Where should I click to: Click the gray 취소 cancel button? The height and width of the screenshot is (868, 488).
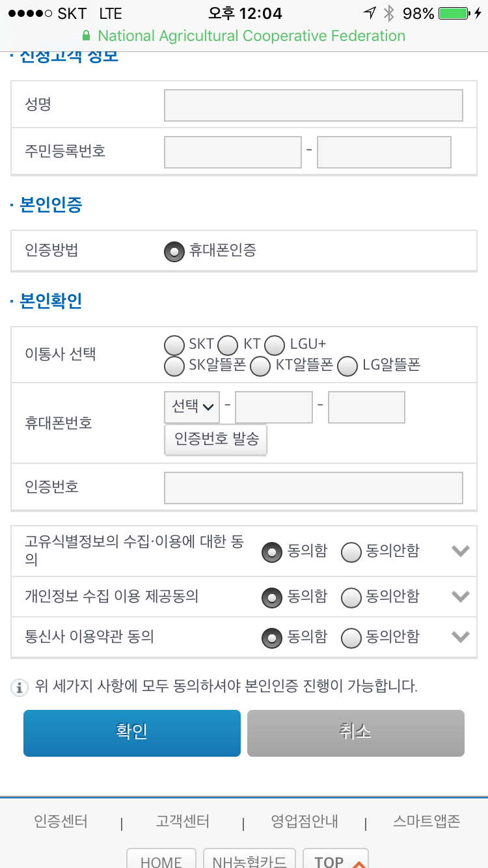(355, 733)
